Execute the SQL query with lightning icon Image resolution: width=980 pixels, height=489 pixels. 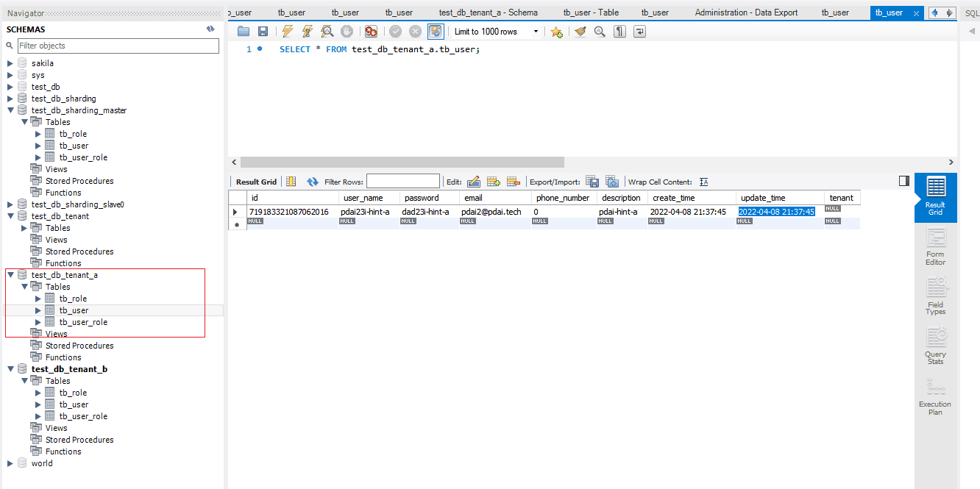click(x=288, y=32)
